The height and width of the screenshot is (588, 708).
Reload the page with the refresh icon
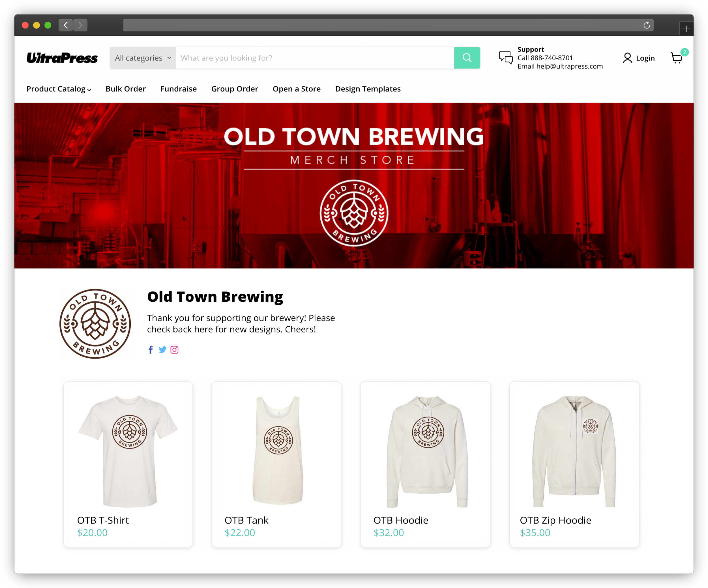tap(647, 25)
